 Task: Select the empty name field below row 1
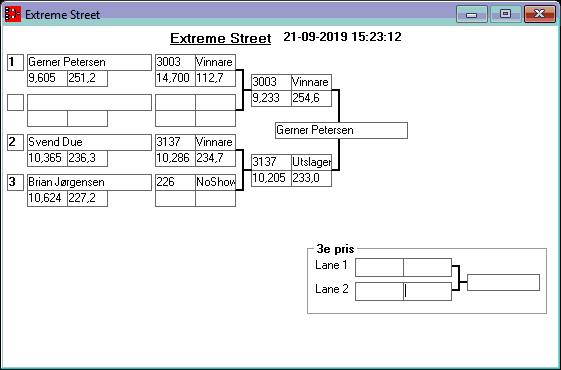click(89, 102)
